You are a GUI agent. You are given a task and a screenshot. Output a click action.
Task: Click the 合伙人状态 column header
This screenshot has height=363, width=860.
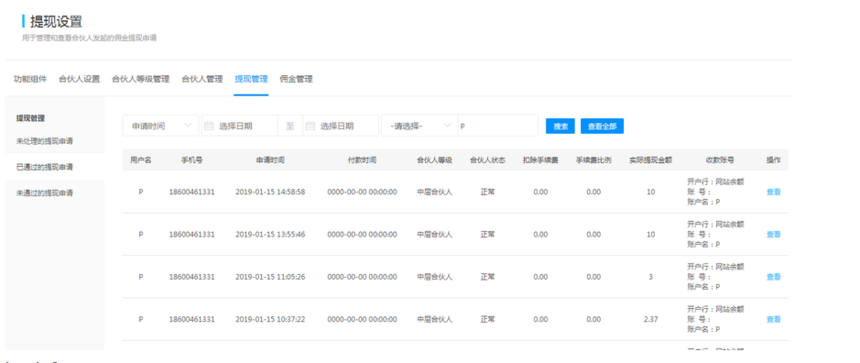pyautogui.click(x=488, y=160)
